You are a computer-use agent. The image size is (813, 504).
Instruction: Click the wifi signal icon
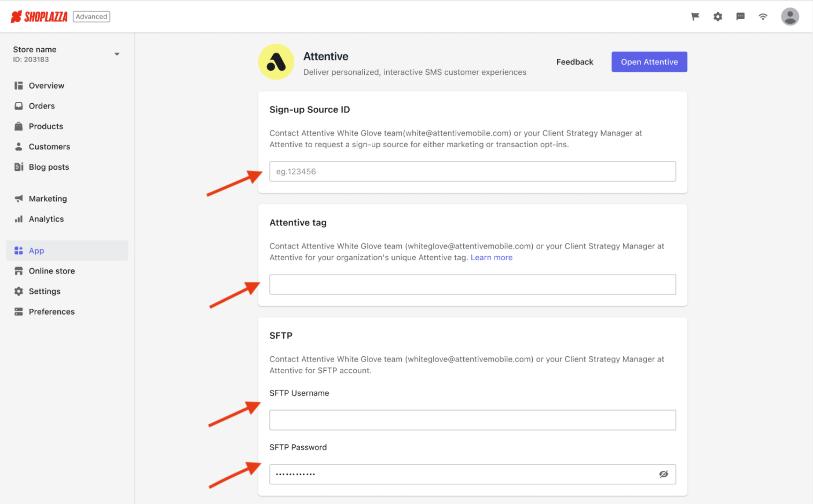[763, 16]
